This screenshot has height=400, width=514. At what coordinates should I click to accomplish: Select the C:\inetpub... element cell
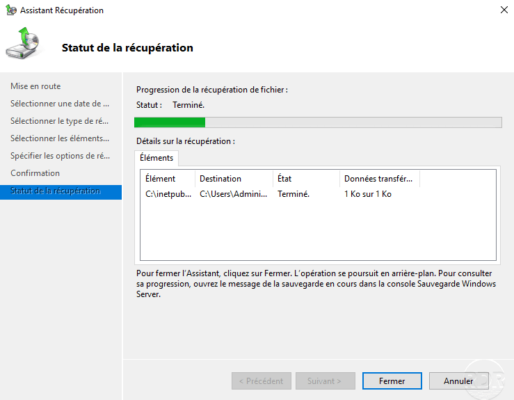pos(168,194)
